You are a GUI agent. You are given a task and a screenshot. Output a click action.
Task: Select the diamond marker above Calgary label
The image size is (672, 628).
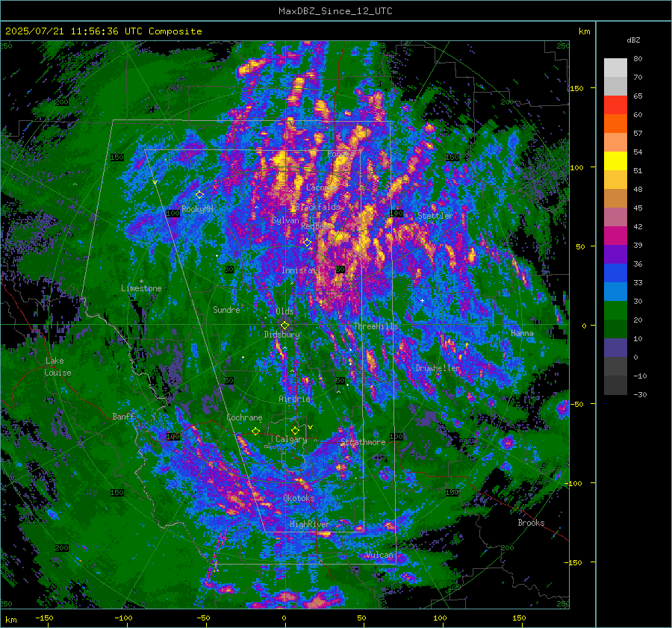click(295, 430)
